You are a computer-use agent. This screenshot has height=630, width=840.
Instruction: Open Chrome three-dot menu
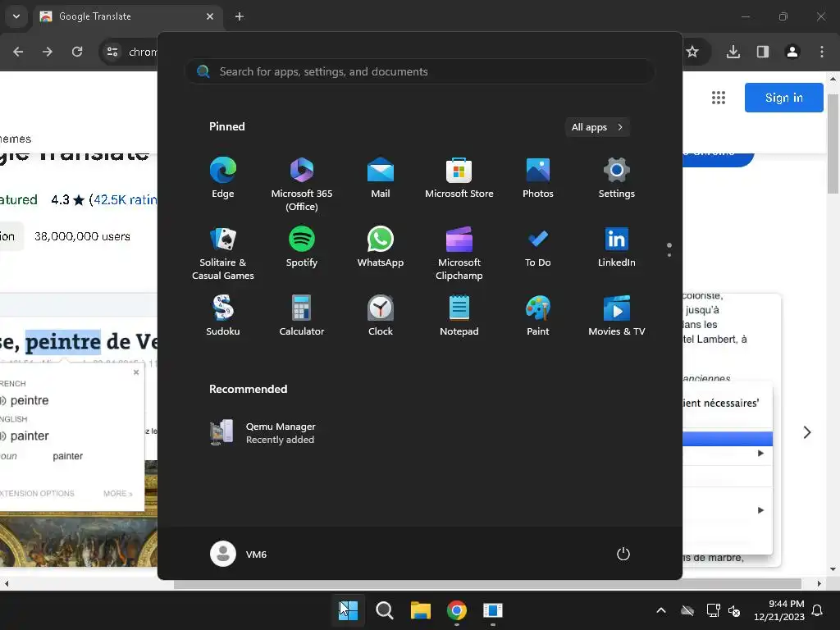click(x=822, y=52)
